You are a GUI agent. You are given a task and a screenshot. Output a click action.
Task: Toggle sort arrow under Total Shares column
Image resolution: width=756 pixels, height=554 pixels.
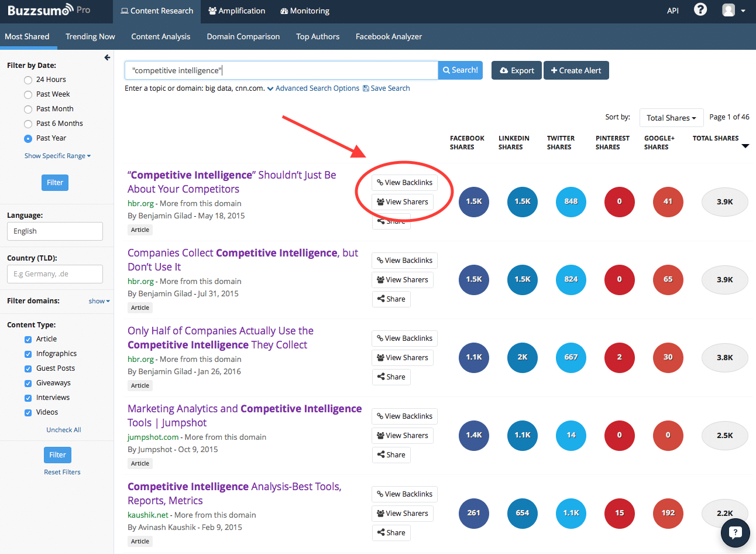pos(745,146)
